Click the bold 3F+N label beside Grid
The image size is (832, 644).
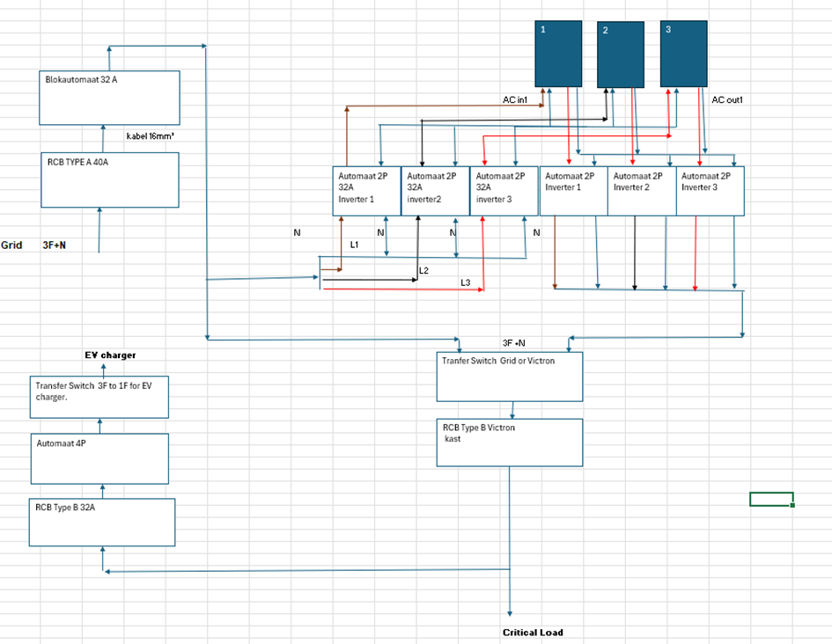pos(54,245)
